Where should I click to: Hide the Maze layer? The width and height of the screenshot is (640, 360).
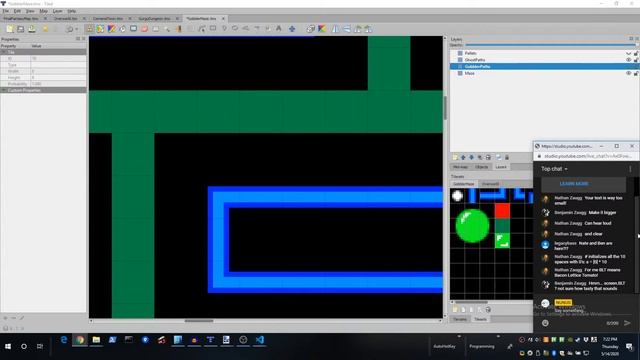click(629, 73)
